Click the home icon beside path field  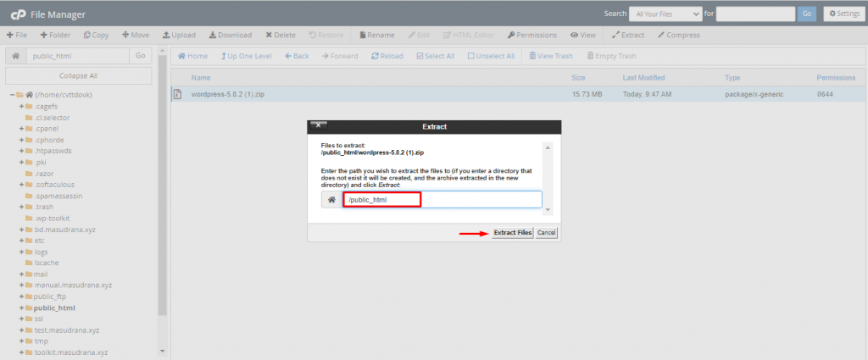click(16, 56)
